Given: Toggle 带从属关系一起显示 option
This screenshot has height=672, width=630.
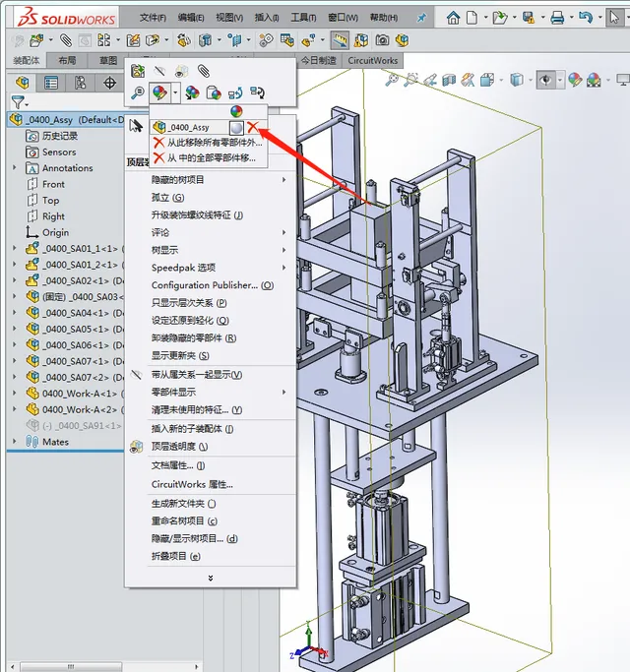Looking at the screenshot, I should 197,375.
